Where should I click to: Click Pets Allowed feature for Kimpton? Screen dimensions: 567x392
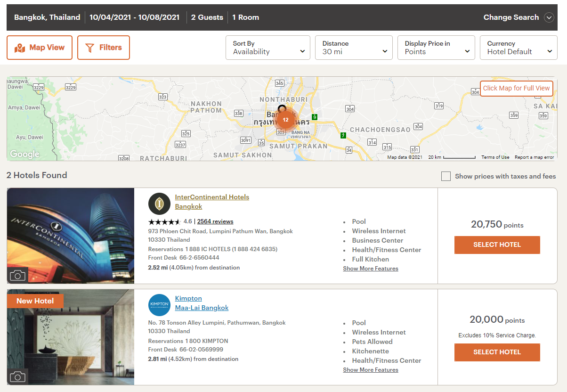[372, 342]
